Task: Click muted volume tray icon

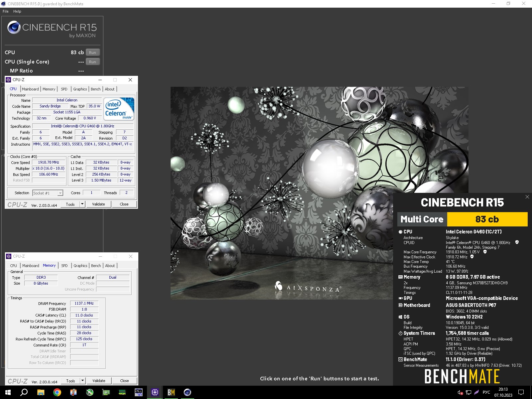Action: [460, 392]
